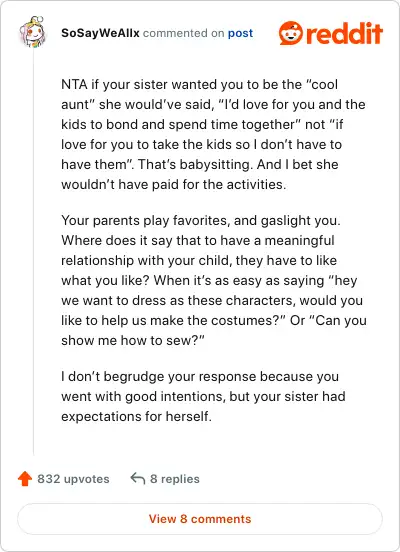Collapse the thread using the vertical line

pos(33,252)
